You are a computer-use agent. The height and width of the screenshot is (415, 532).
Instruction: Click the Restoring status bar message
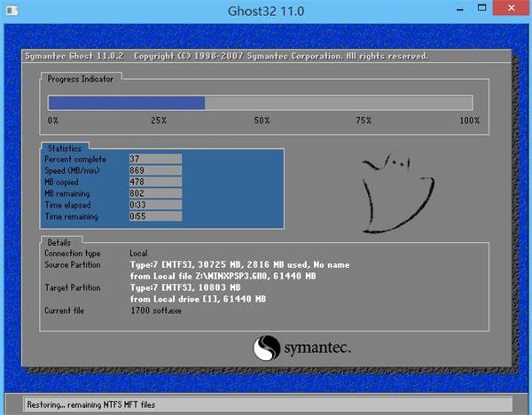[92, 404]
